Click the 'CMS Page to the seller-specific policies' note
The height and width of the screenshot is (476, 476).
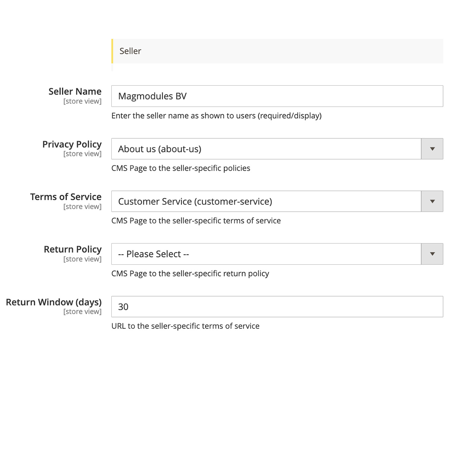click(x=181, y=168)
